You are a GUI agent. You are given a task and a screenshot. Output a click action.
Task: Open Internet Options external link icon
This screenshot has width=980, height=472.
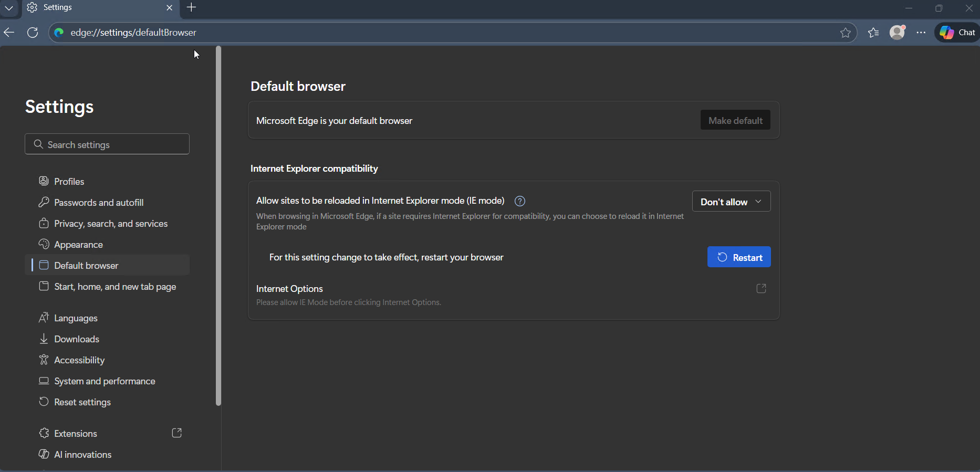pyautogui.click(x=761, y=288)
